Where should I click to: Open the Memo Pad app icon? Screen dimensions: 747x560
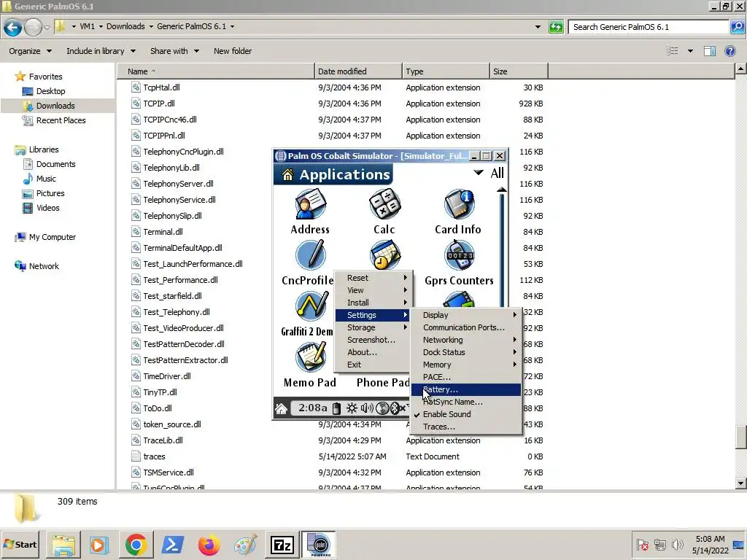click(310, 357)
